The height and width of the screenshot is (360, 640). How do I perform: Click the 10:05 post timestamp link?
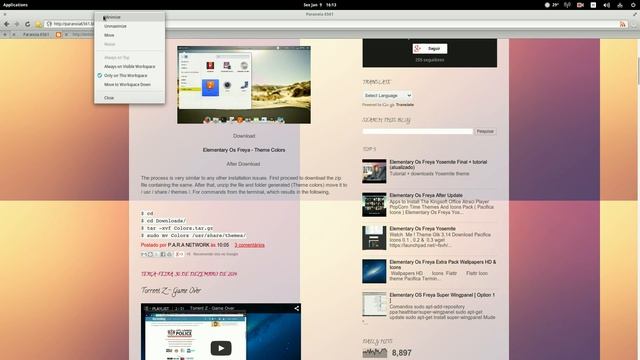pos(223,245)
